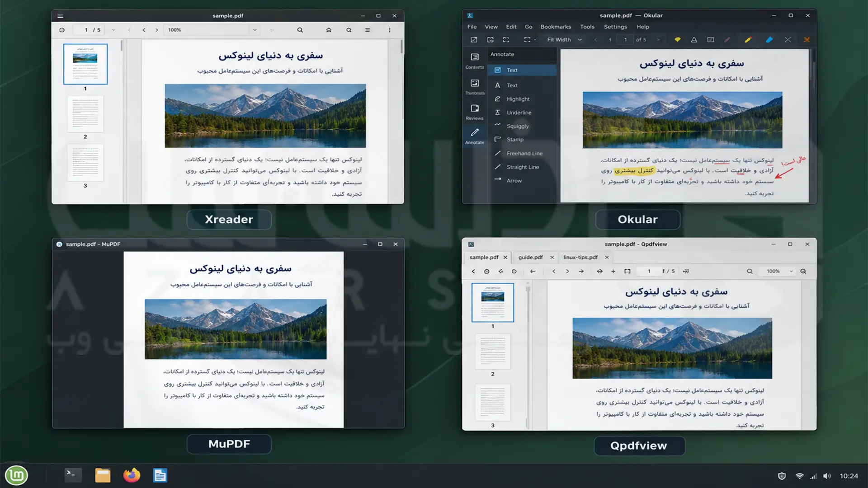Open Xreader zoom level dropdown arrow
This screenshot has width=868, height=488.
[x=255, y=30]
